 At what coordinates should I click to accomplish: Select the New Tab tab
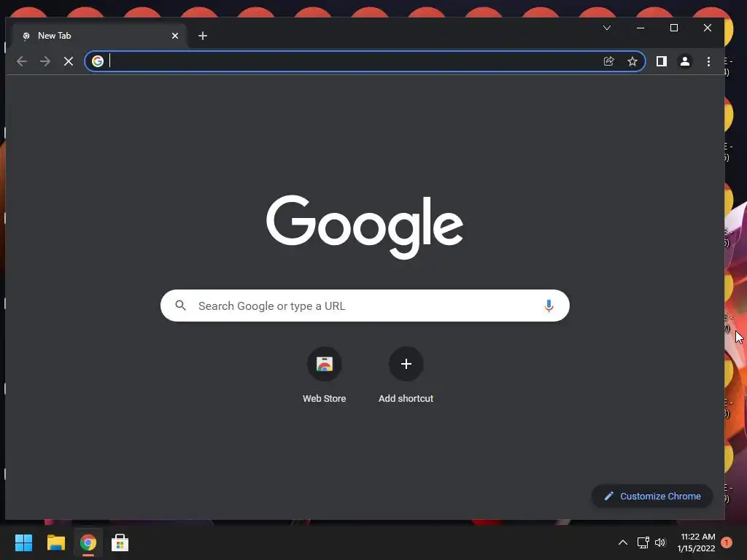(100, 36)
